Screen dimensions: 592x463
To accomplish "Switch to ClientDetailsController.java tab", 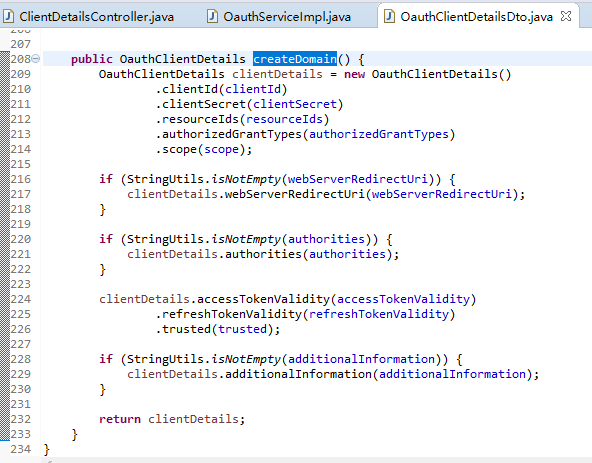I will [96, 17].
